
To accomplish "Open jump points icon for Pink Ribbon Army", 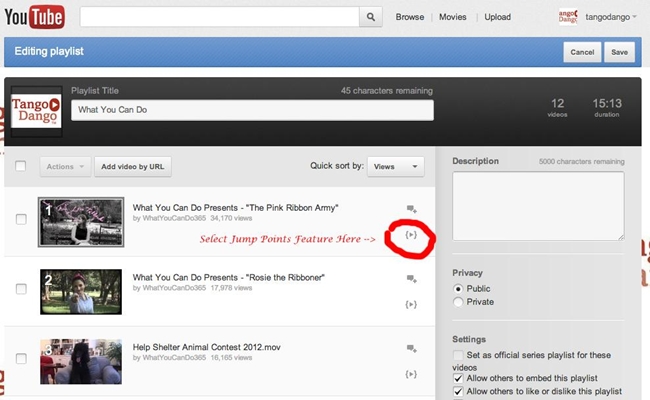I will point(411,235).
